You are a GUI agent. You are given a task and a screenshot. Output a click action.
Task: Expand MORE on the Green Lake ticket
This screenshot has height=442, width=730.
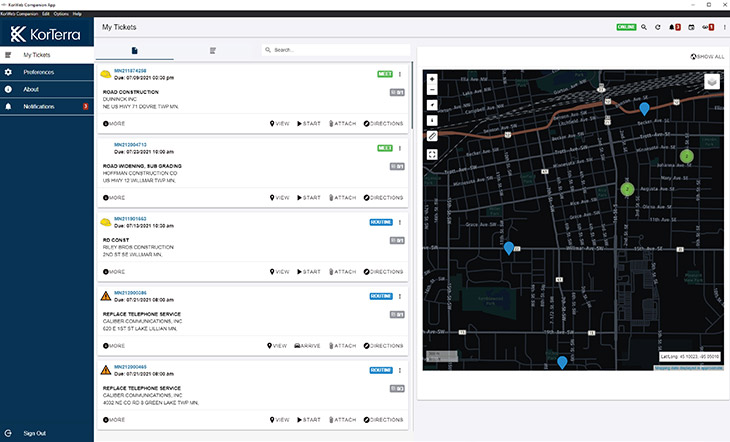point(114,420)
